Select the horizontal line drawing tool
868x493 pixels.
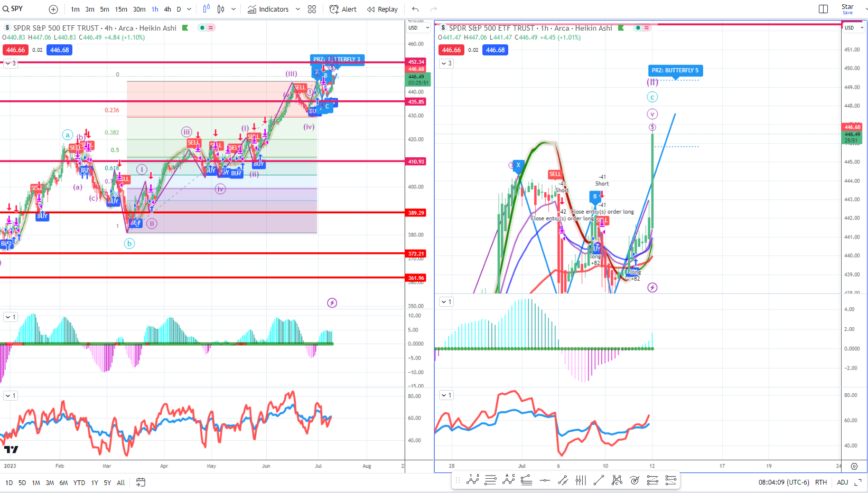[545, 480]
